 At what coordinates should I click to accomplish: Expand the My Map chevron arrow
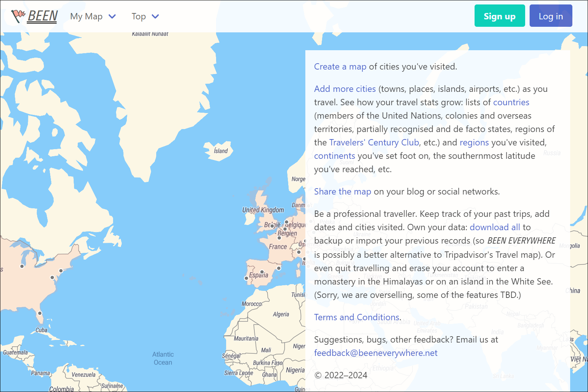click(x=112, y=16)
